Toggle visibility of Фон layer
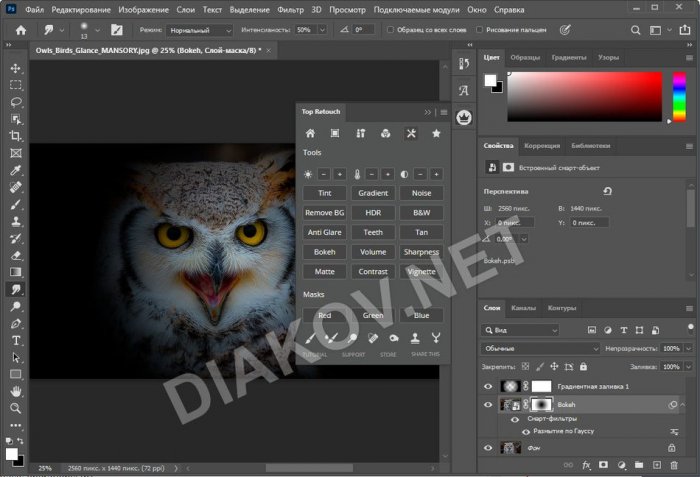The width and height of the screenshot is (700, 477). [x=488, y=449]
